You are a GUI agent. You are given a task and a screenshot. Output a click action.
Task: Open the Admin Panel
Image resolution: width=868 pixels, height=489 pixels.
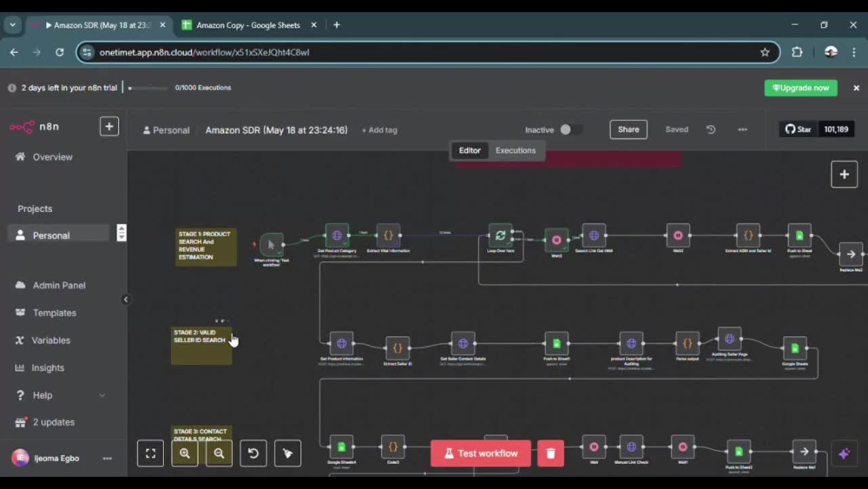point(58,285)
